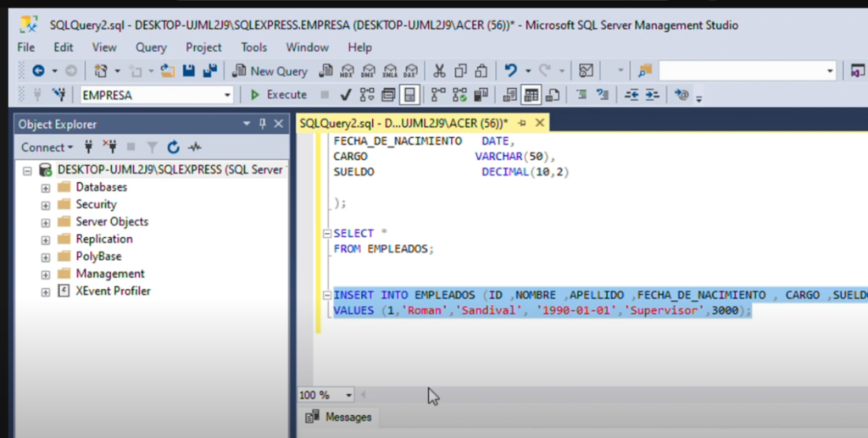The height and width of the screenshot is (438, 868).
Task: Increase the line indent
Action: click(x=653, y=95)
